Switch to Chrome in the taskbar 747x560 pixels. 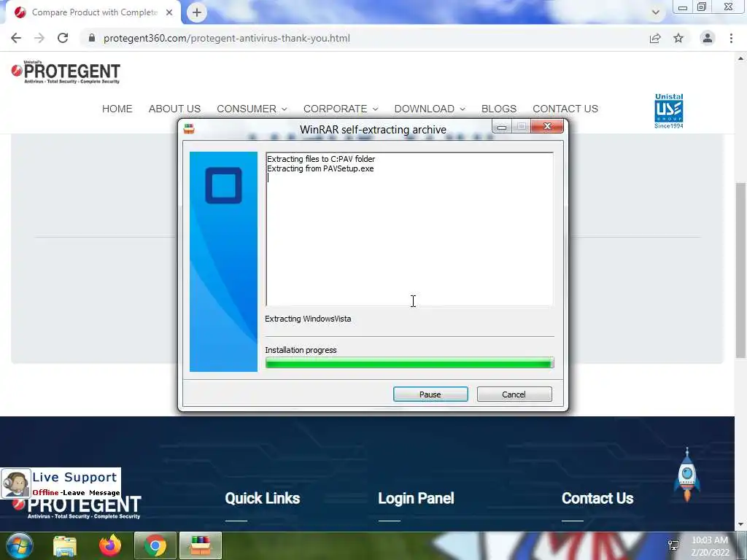pyautogui.click(x=155, y=545)
